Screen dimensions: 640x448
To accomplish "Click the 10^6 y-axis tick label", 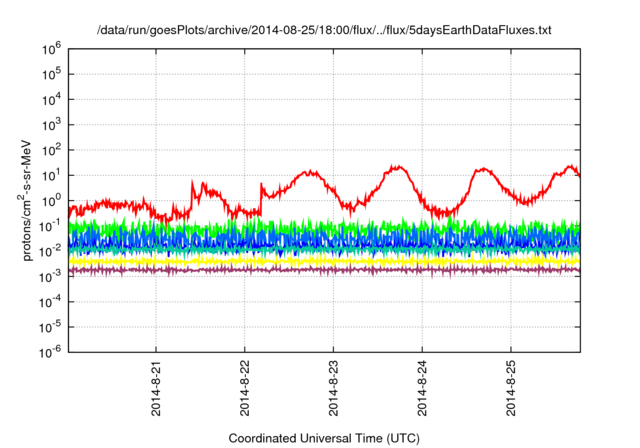I will [51, 49].
